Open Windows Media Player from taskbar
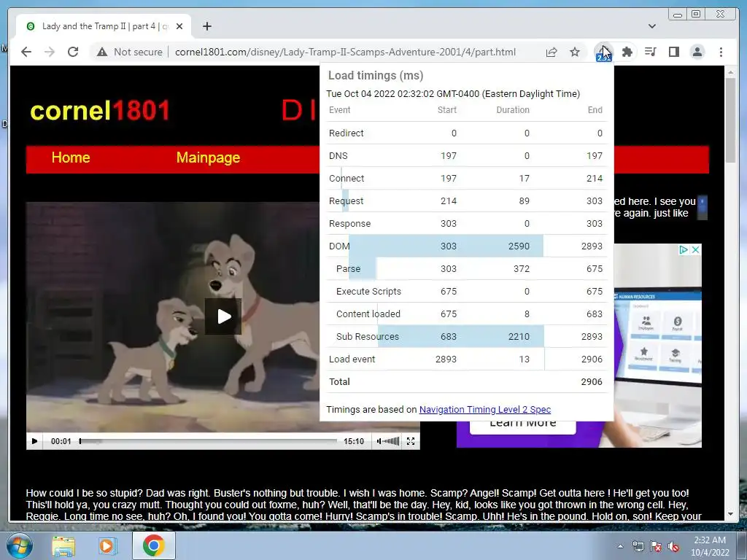The height and width of the screenshot is (560, 747). (x=108, y=545)
